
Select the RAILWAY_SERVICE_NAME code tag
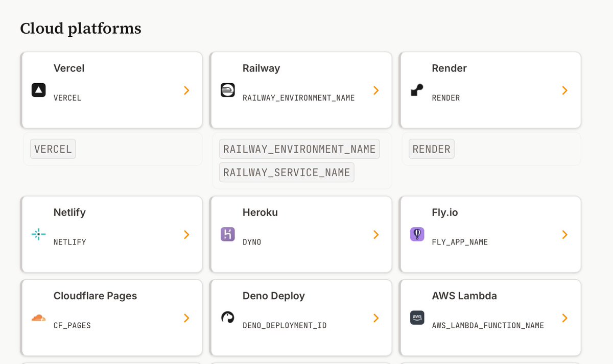(x=287, y=173)
